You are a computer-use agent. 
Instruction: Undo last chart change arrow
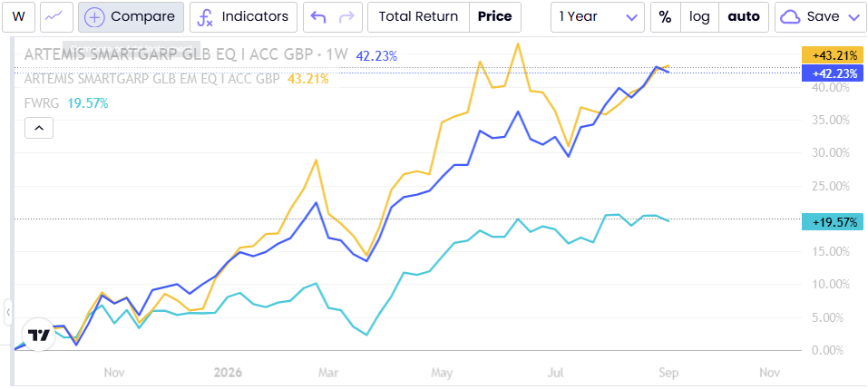[x=318, y=16]
